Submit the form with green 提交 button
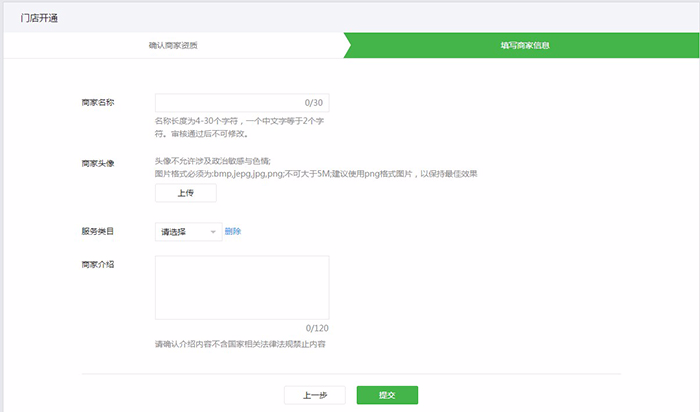 click(387, 395)
